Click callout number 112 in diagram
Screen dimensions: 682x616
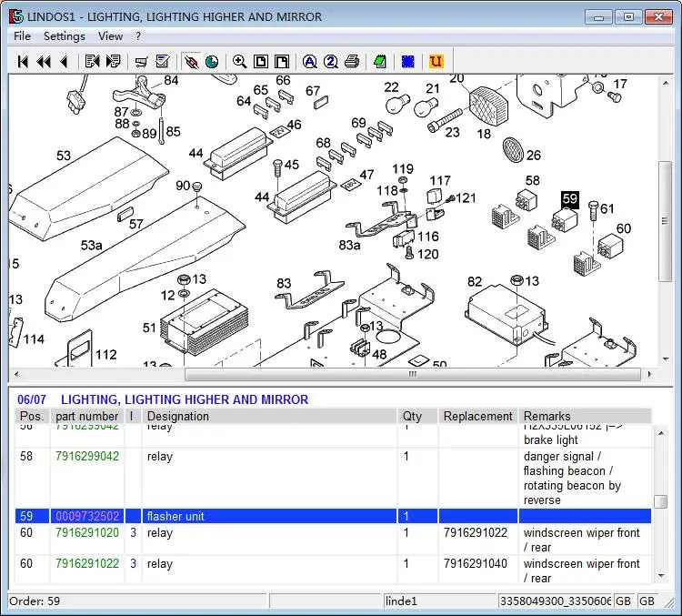point(106,355)
